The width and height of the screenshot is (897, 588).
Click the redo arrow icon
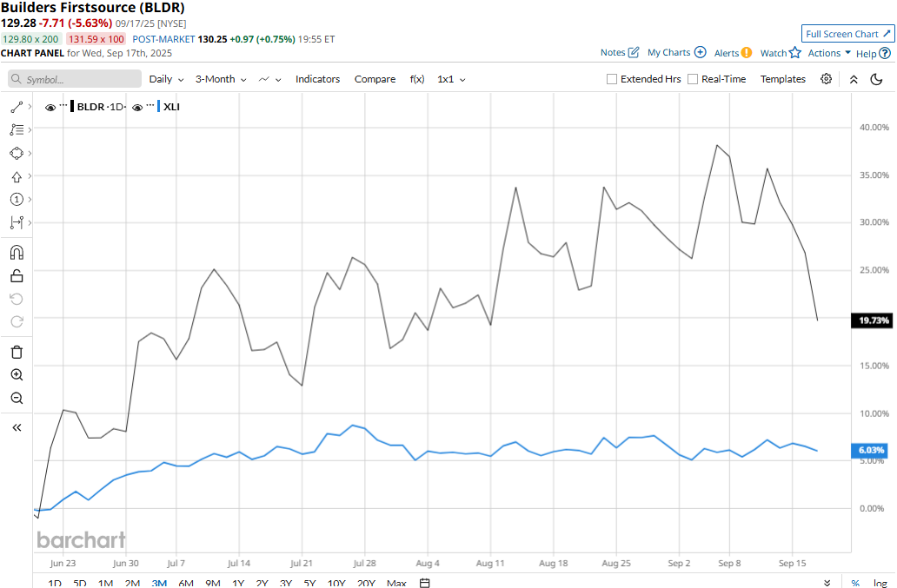tap(17, 321)
